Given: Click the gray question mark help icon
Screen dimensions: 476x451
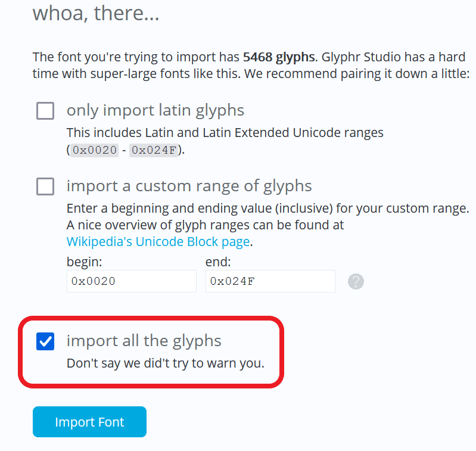Looking at the screenshot, I should pos(356,281).
